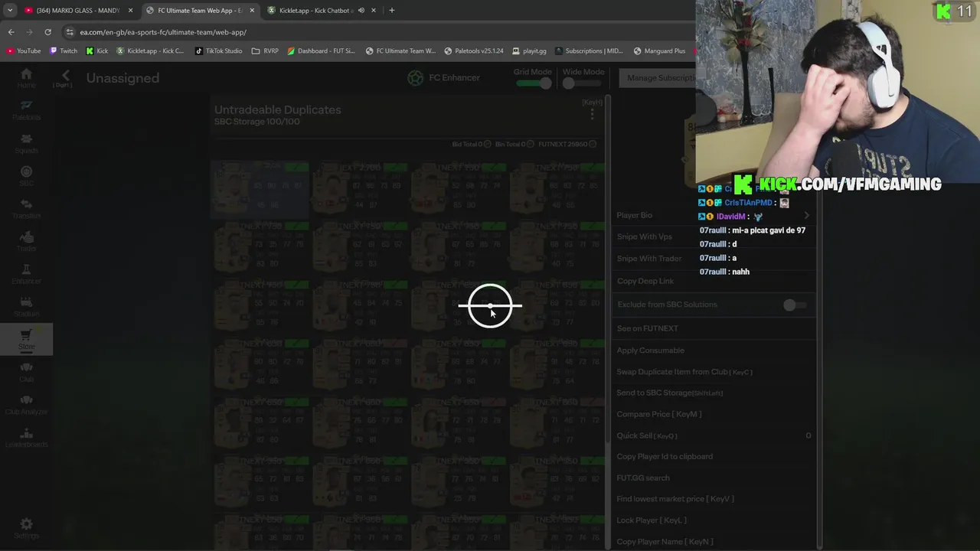Select Find lowest market price

714,499
